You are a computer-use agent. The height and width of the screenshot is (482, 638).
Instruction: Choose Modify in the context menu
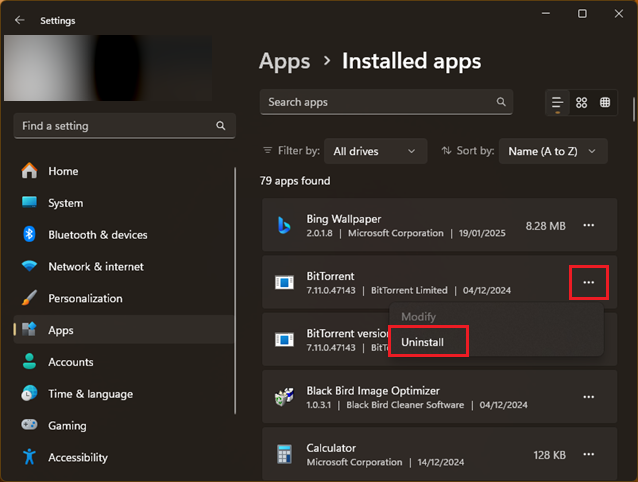click(x=496, y=316)
